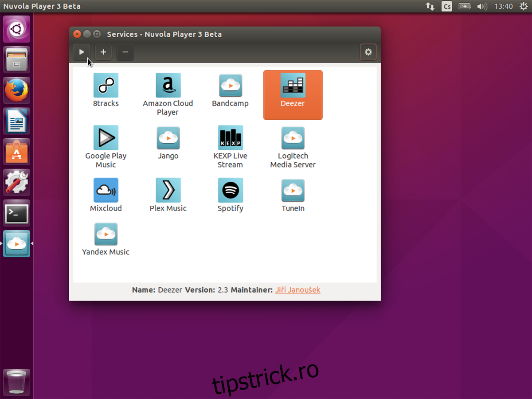This screenshot has width=532, height=399.
Task: Pick the KEXP Live Stream service
Action: coord(230,138)
